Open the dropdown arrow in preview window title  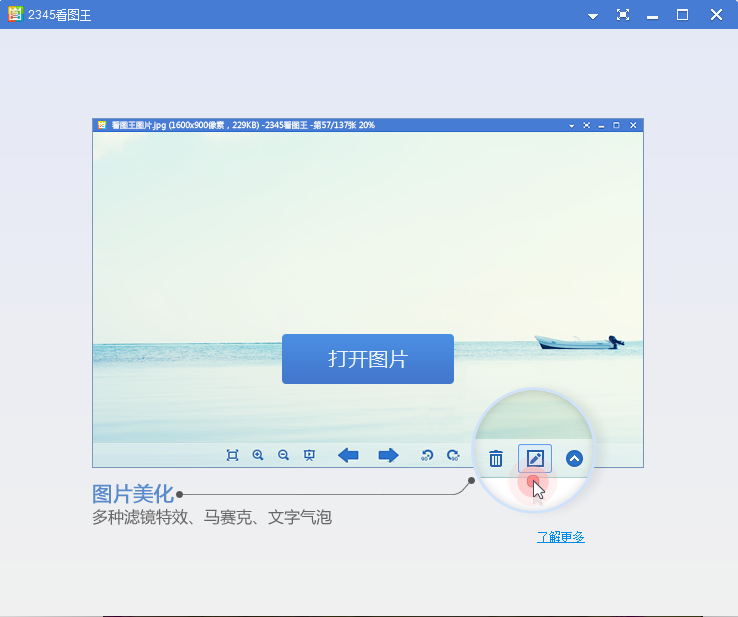pyautogui.click(x=571, y=125)
